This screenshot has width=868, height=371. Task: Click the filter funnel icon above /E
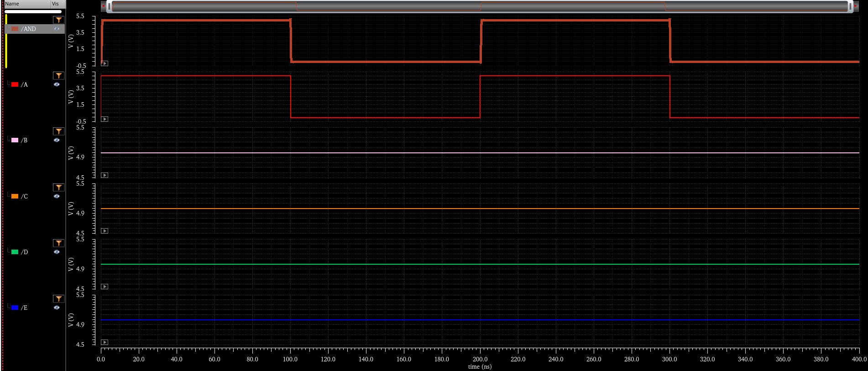(58, 299)
